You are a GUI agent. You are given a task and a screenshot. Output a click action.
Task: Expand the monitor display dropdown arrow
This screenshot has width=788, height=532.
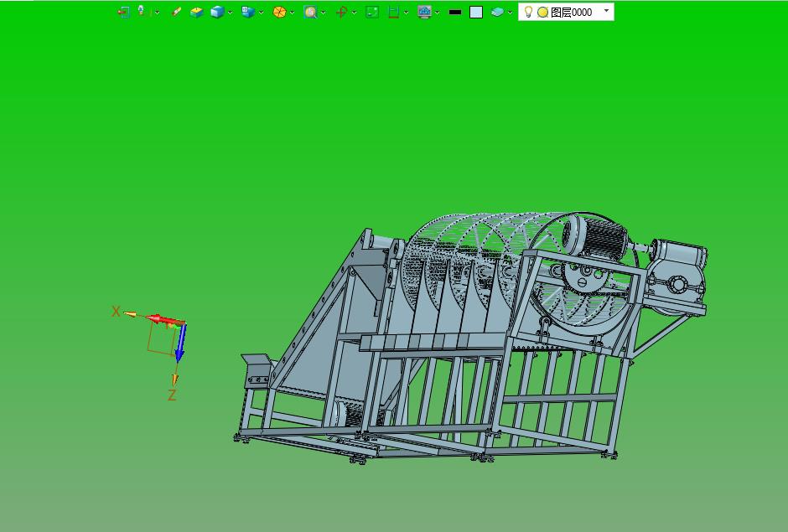click(x=438, y=13)
